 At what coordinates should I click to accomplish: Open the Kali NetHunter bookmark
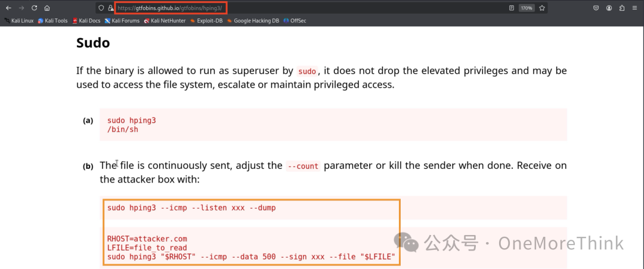pos(165,20)
